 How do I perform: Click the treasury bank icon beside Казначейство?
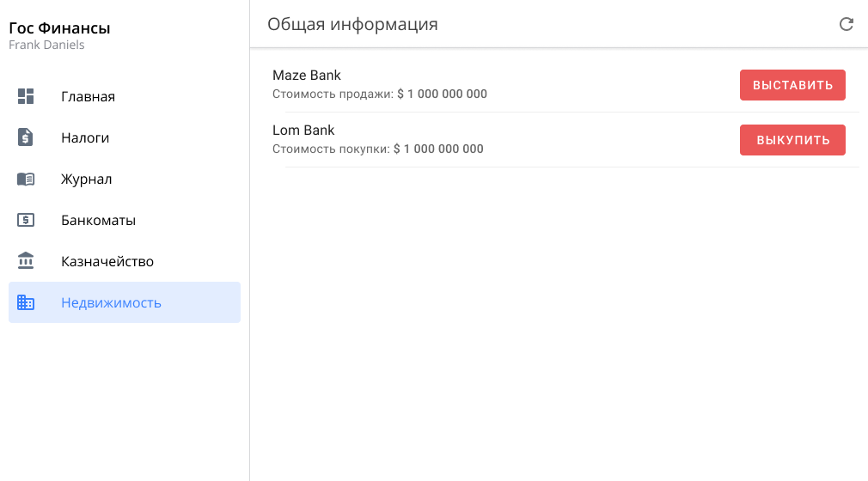click(x=26, y=261)
